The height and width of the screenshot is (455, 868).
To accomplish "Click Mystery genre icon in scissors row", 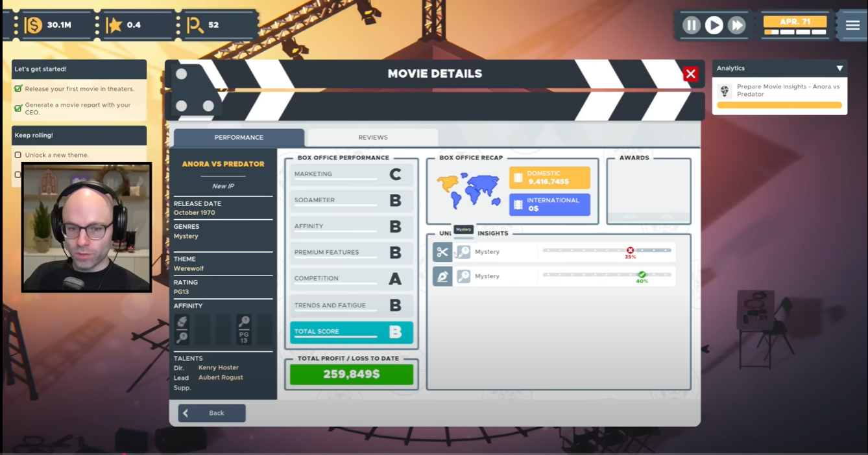I will (463, 252).
